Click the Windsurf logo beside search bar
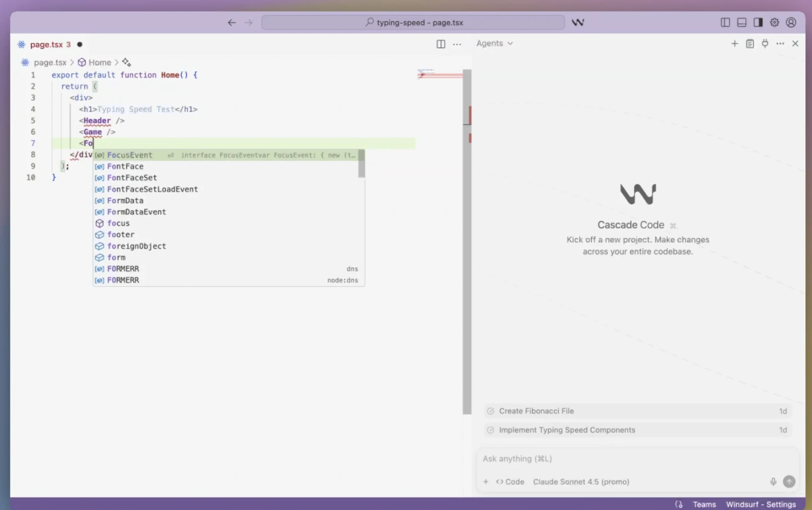812x510 pixels. (x=578, y=23)
